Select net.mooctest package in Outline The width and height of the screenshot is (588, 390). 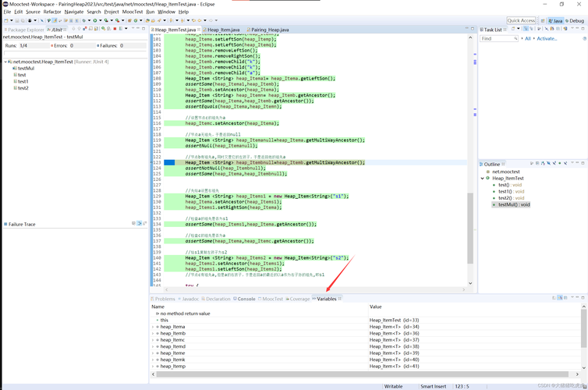(x=505, y=172)
